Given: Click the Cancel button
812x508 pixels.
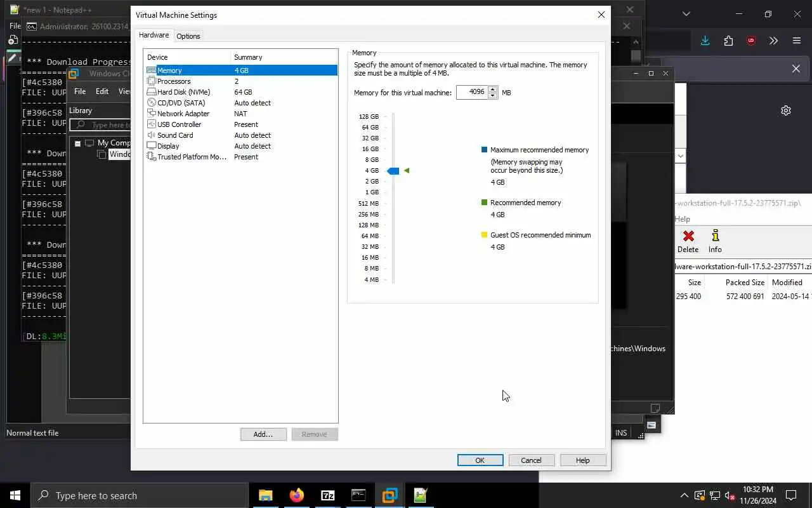Looking at the screenshot, I should pyautogui.click(x=532, y=460).
